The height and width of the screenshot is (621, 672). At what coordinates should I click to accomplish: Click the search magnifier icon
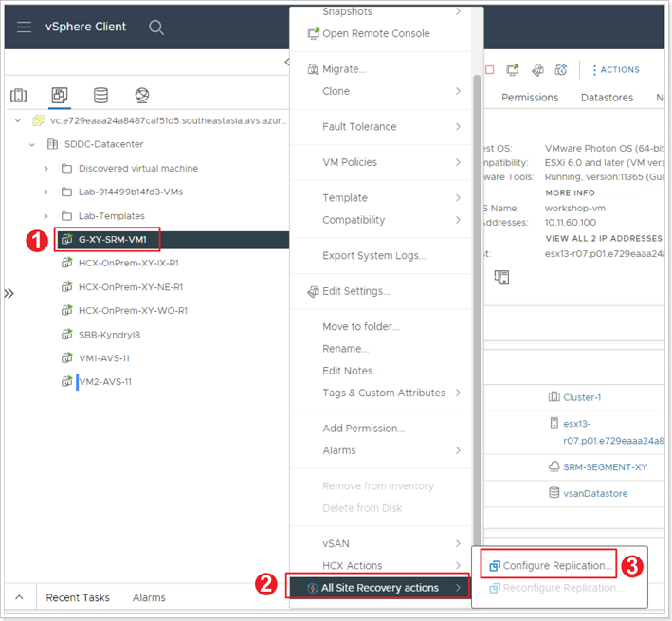click(156, 27)
